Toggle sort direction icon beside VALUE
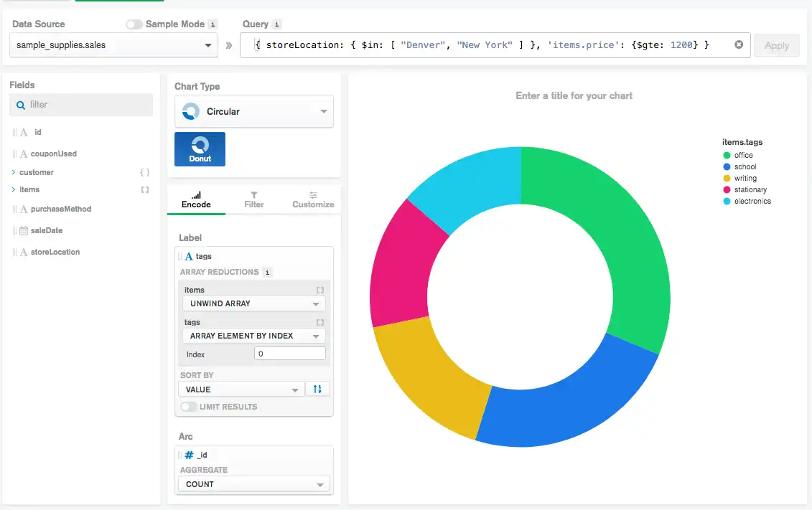 tap(317, 389)
